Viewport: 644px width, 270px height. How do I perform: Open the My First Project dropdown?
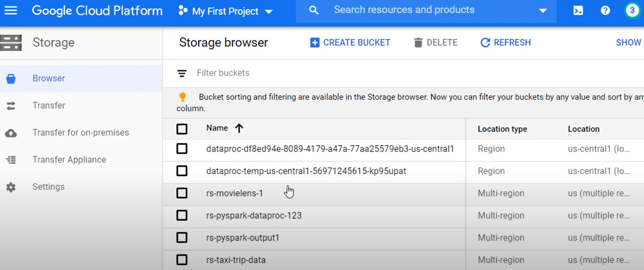click(225, 11)
